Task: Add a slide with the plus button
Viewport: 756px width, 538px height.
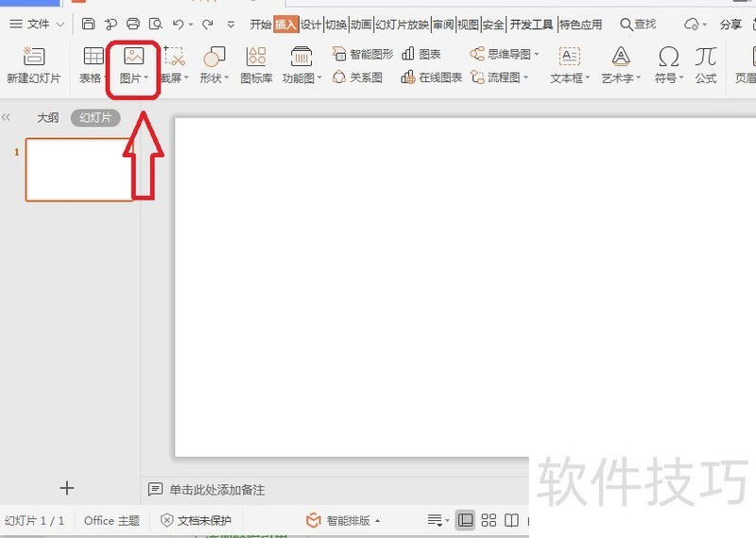Action: pos(67,488)
